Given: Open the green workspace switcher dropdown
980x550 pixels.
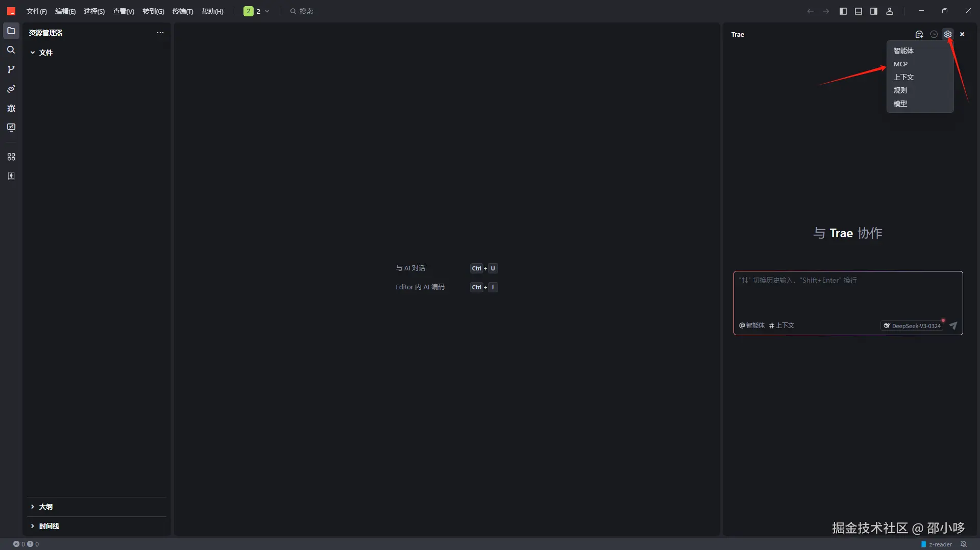Looking at the screenshot, I should click(x=256, y=11).
